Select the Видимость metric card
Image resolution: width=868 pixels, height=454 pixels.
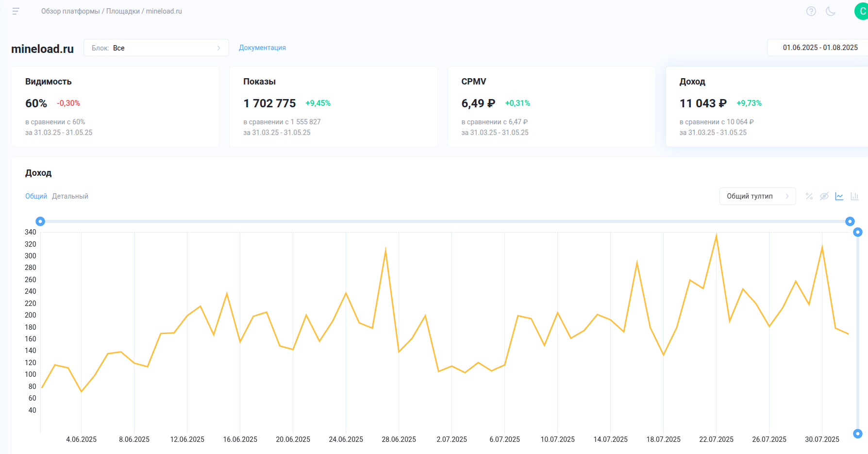point(115,106)
